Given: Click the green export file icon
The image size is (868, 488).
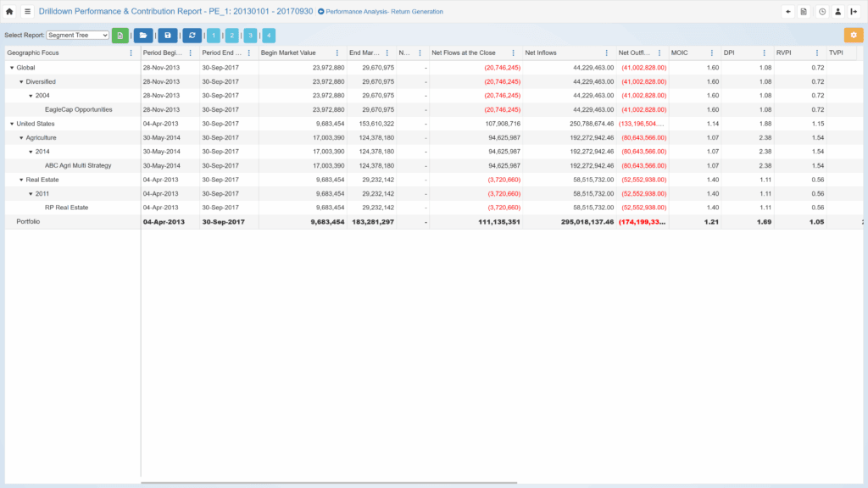Looking at the screenshot, I should click(x=120, y=36).
